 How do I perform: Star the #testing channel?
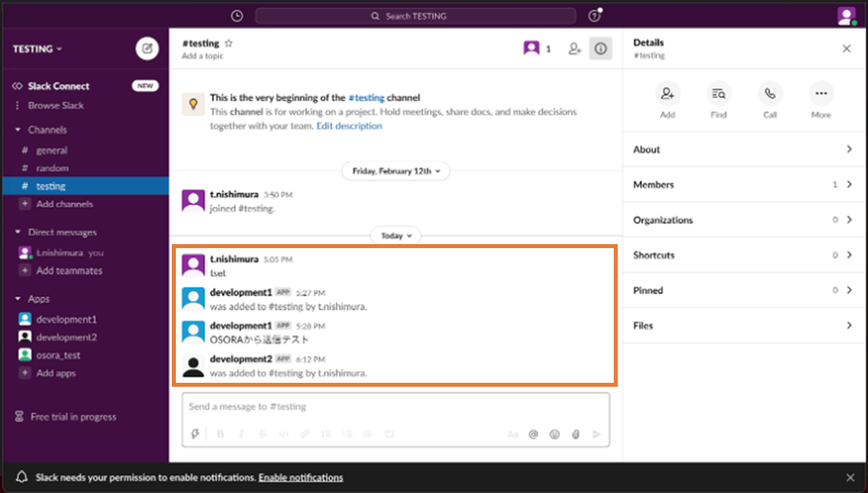pyautogui.click(x=229, y=44)
